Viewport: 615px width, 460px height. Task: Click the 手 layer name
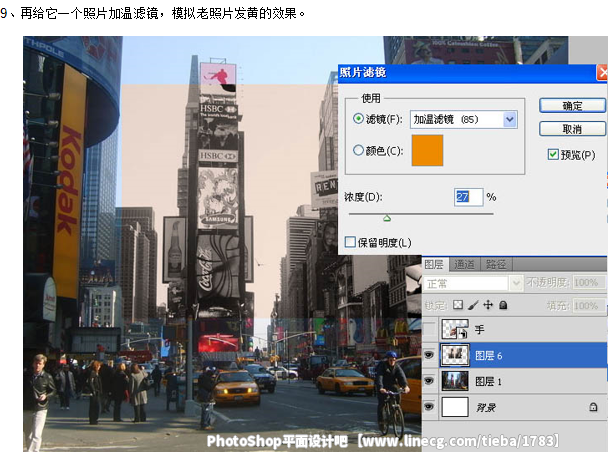pos(479,330)
